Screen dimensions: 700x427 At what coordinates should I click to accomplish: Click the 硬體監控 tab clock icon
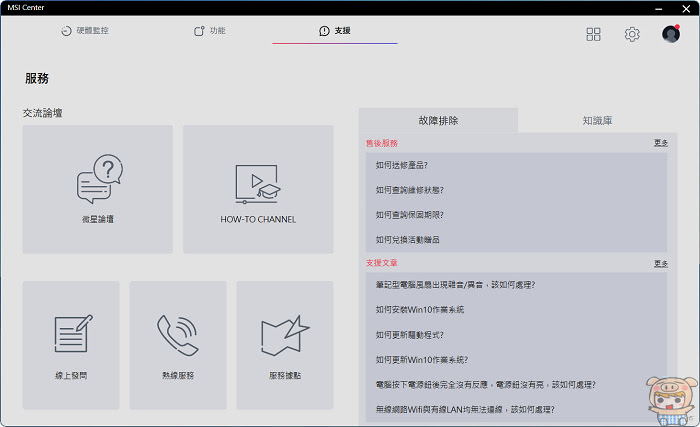(66, 31)
